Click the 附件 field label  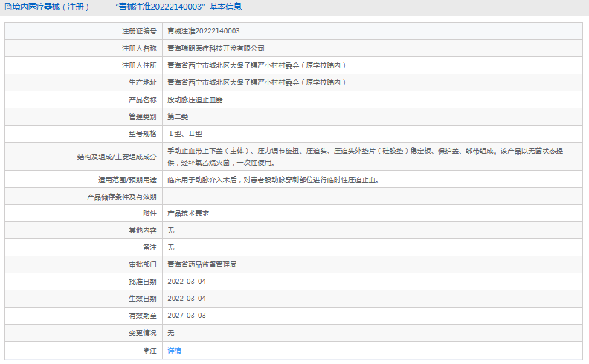[x=149, y=213]
